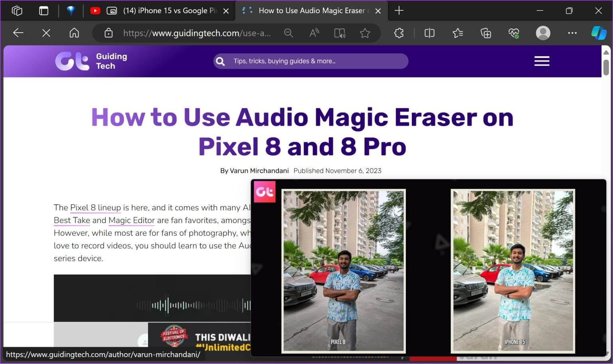Click GT logo in picture-in-picture video
This screenshot has height=364, width=613.
coord(265,192)
